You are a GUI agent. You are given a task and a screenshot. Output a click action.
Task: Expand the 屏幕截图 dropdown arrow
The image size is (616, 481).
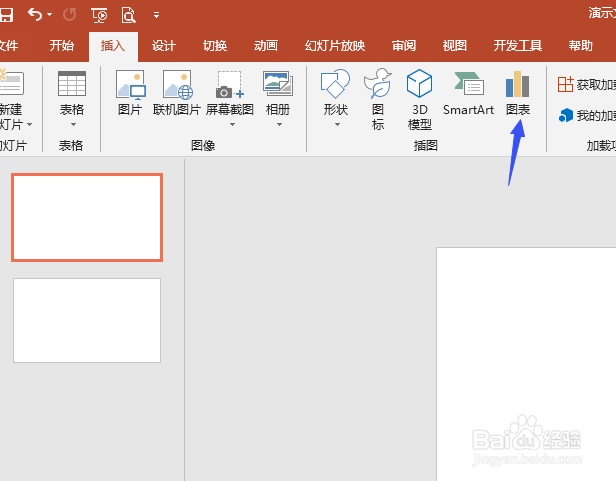[x=232, y=125]
